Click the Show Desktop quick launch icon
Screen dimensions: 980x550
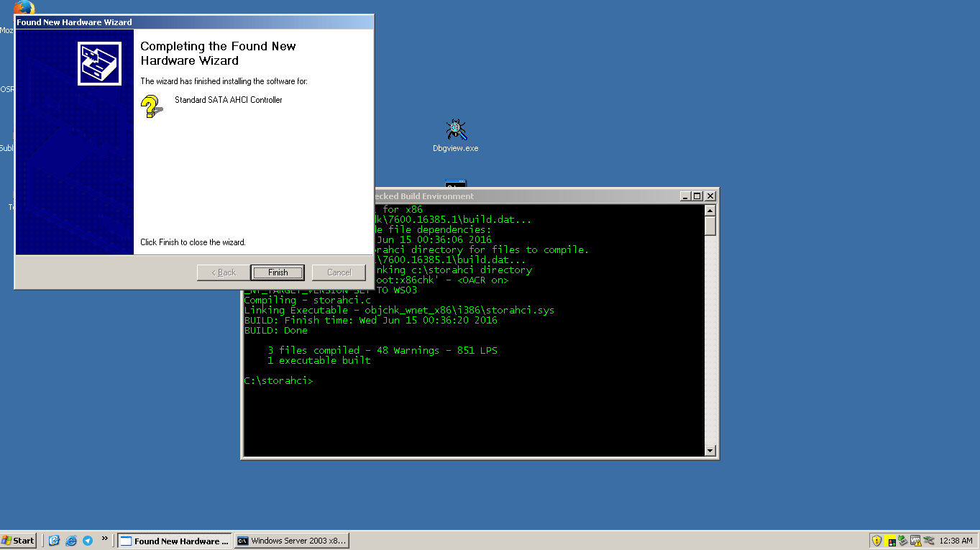[x=54, y=541]
